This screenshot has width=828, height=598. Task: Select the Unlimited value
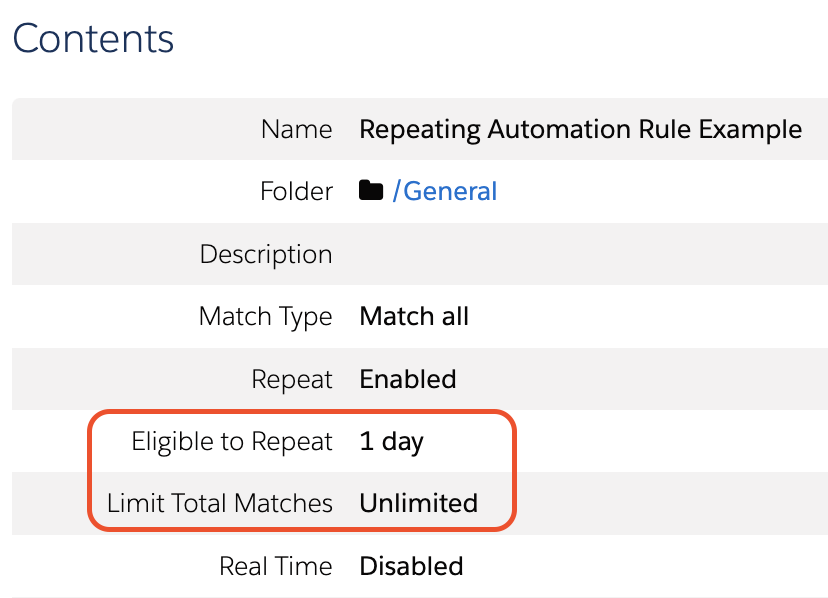[418, 503]
